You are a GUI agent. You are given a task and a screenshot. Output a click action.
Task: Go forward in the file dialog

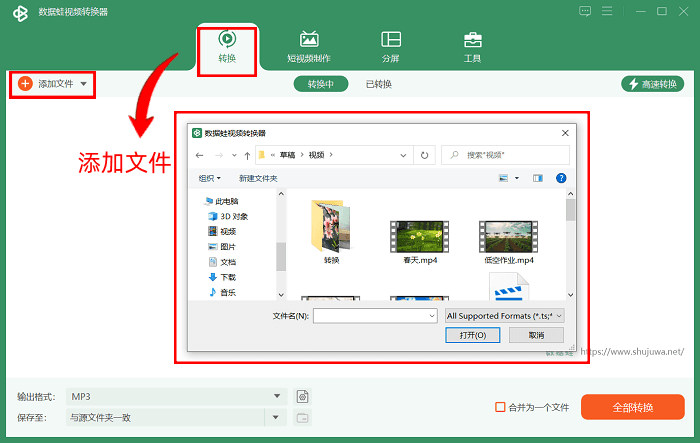click(x=219, y=155)
